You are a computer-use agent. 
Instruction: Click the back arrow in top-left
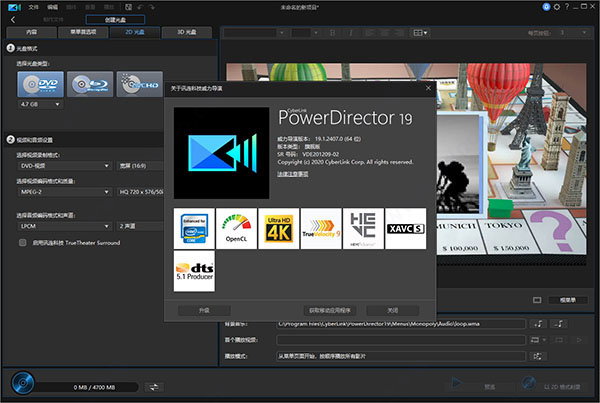pos(13,20)
